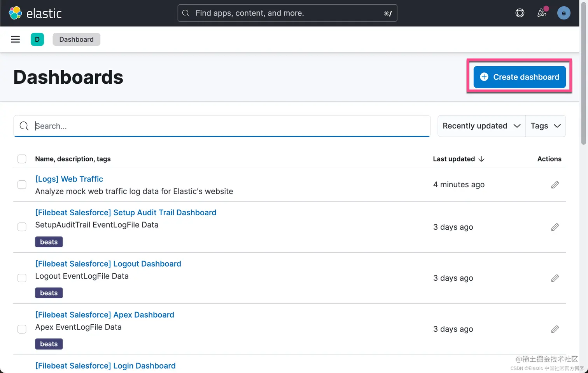The height and width of the screenshot is (373, 588).
Task: Open the help menu lifebuoy icon
Action: (x=520, y=13)
